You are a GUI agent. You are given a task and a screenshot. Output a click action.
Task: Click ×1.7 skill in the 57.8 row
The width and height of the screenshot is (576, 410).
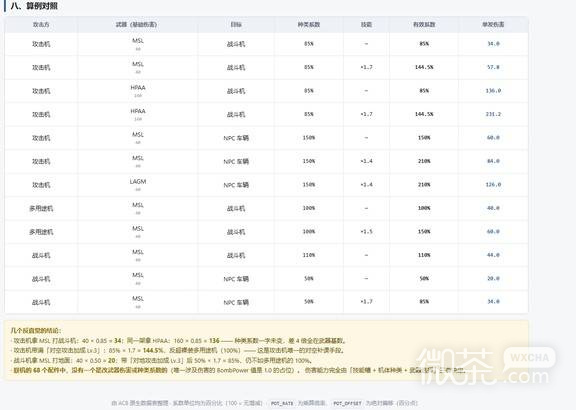[366, 67]
